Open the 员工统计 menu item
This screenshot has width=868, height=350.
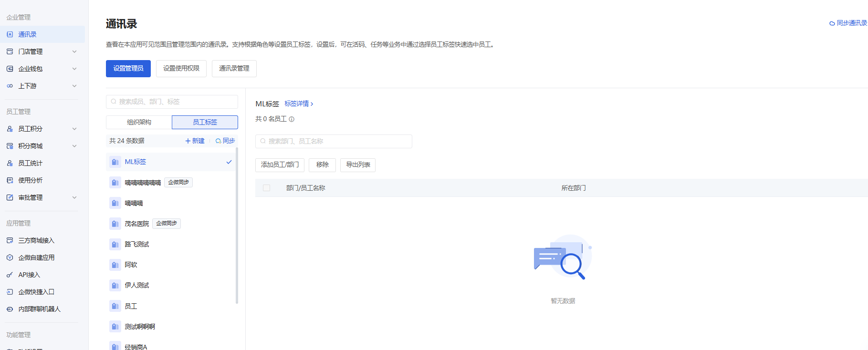[x=42, y=163]
